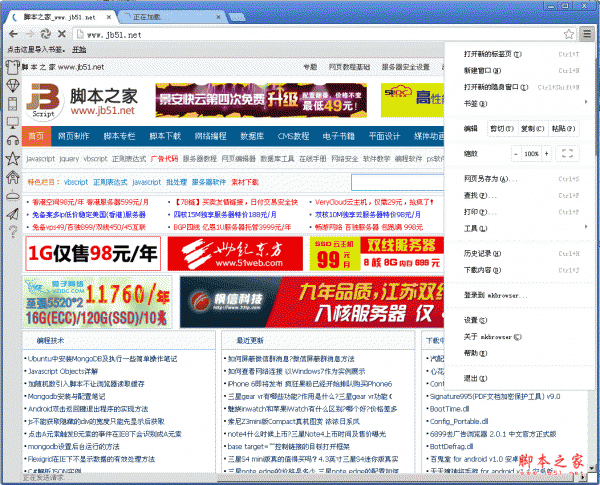Screen dimensions: 600x485
Task: Toggle the hamburger main menu button
Action: click(586, 34)
